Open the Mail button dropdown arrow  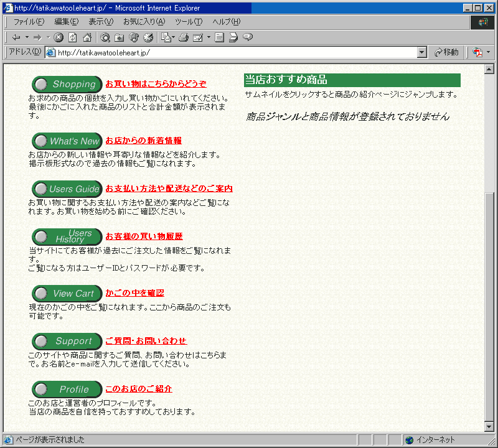(x=174, y=37)
